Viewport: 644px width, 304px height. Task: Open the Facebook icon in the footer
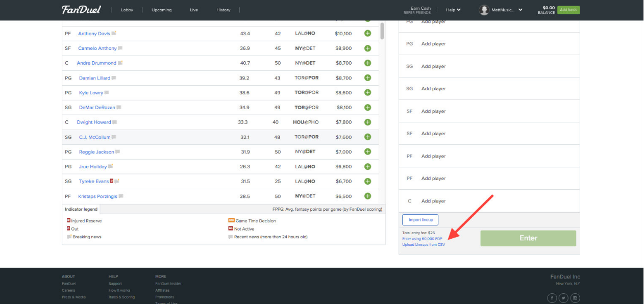[552, 298]
